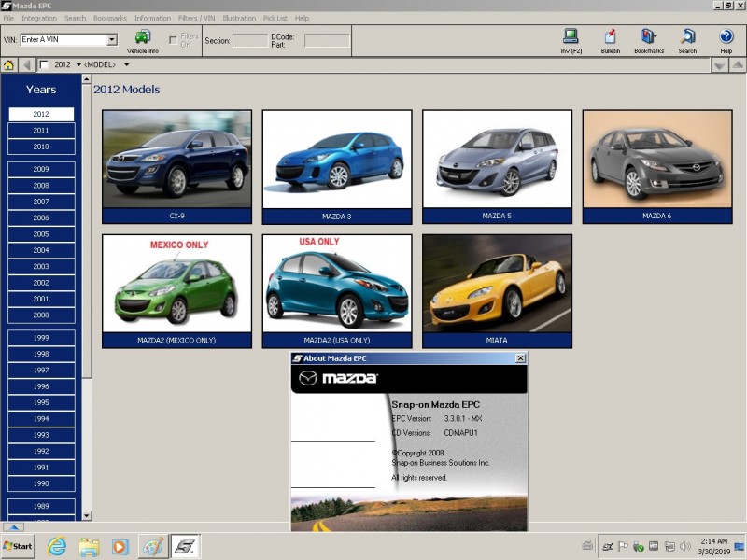Select year 1997 in Years list
The height and width of the screenshot is (560, 747).
click(41, 370)
